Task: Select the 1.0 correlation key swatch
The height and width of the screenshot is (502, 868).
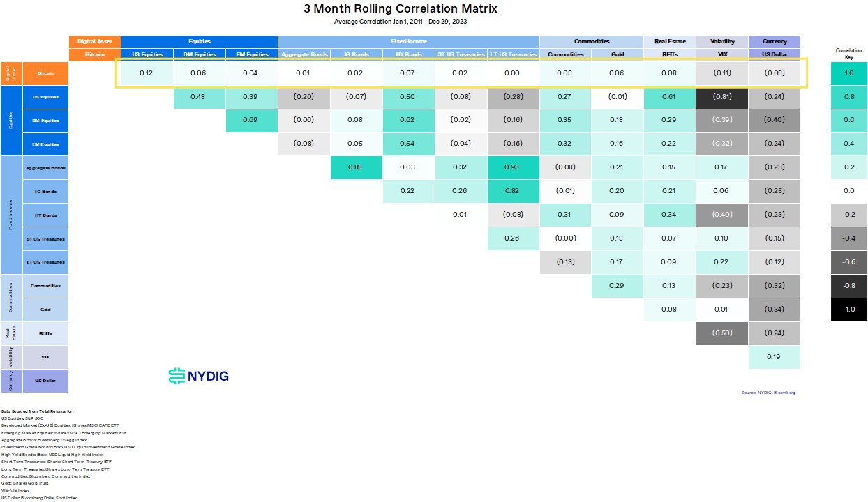Action: click(x=848, y=73)
